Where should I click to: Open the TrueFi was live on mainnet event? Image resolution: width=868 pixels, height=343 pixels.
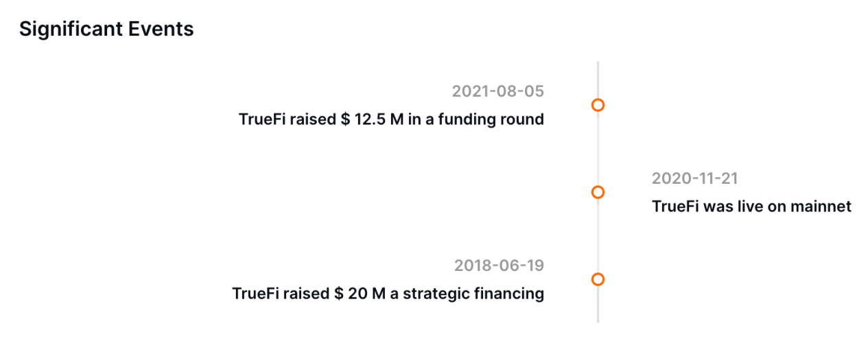click(x=751, y=206)
